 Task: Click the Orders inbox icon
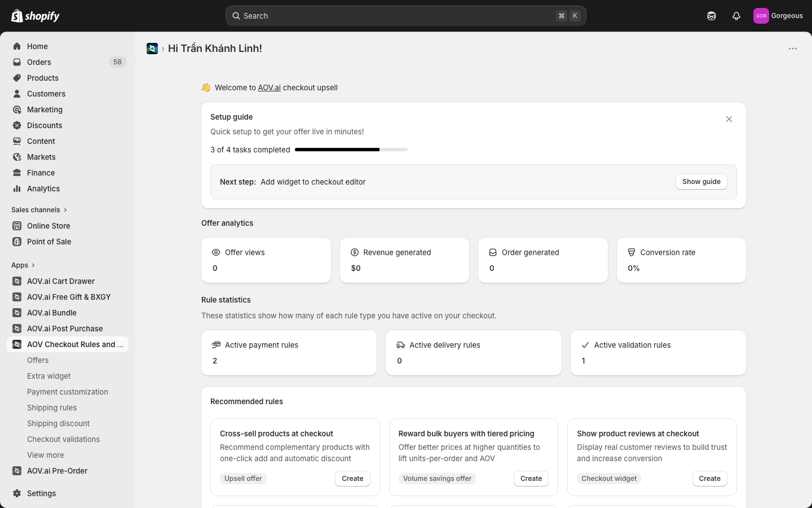17,62
